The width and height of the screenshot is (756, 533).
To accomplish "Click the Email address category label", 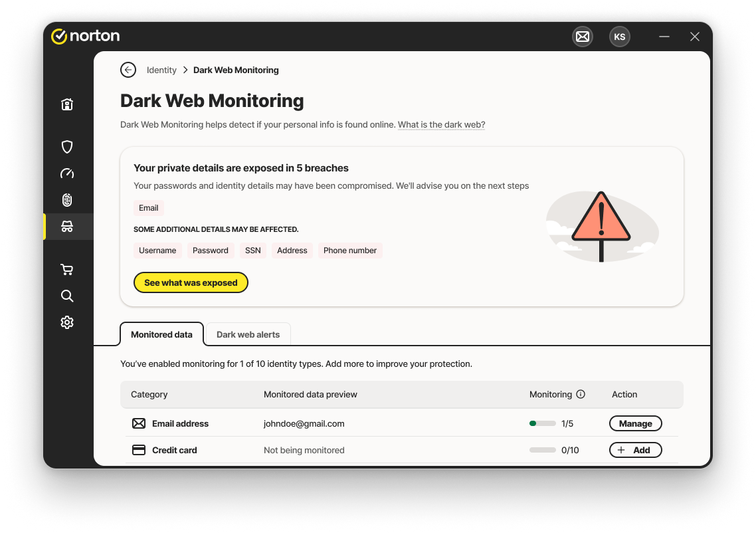I will pyautogui.click(x=180, y=423).
